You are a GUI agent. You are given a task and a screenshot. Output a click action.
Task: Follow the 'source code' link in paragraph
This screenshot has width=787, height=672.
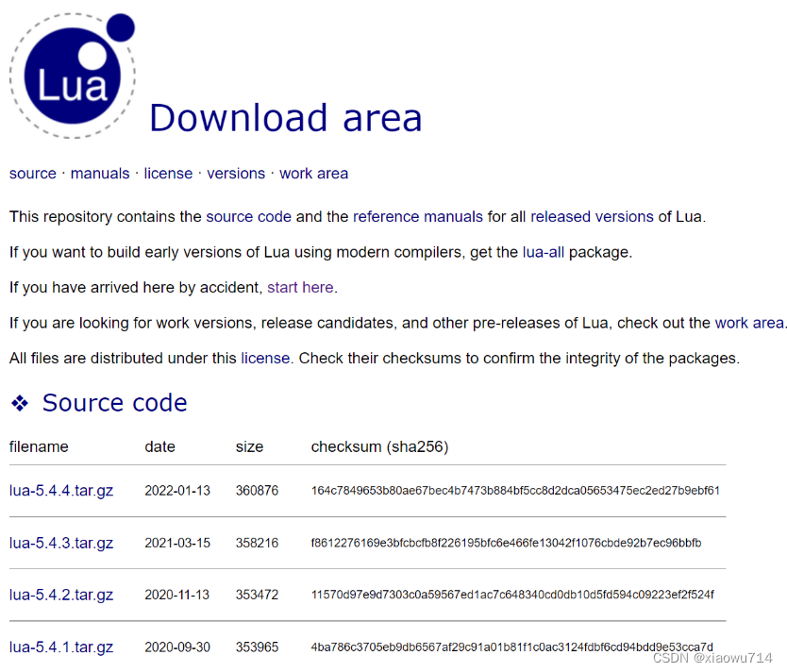[x=248, y=217]
